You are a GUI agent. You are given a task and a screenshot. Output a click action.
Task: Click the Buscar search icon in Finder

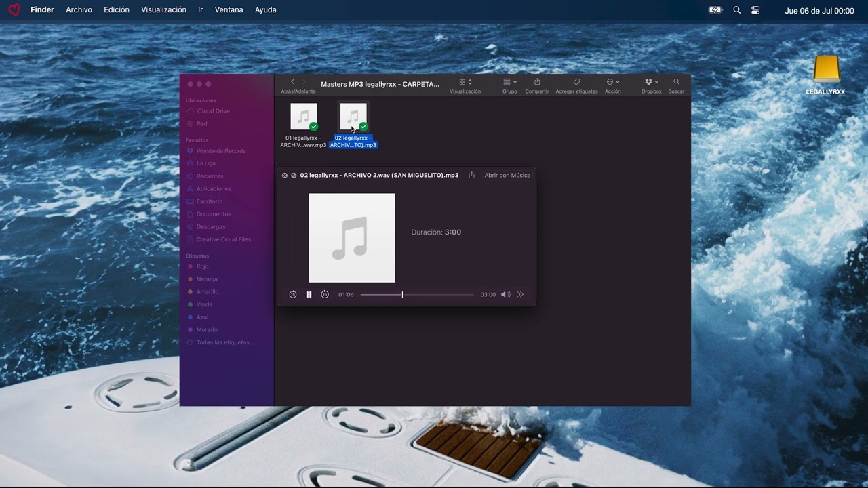coord(676,82)
